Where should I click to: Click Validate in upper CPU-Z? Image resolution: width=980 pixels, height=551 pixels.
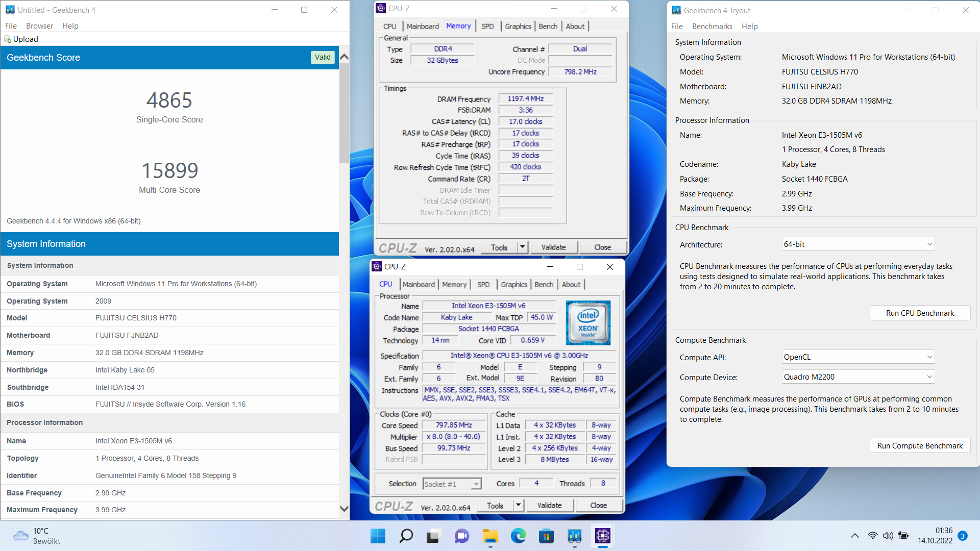click(x=553, y=247)
